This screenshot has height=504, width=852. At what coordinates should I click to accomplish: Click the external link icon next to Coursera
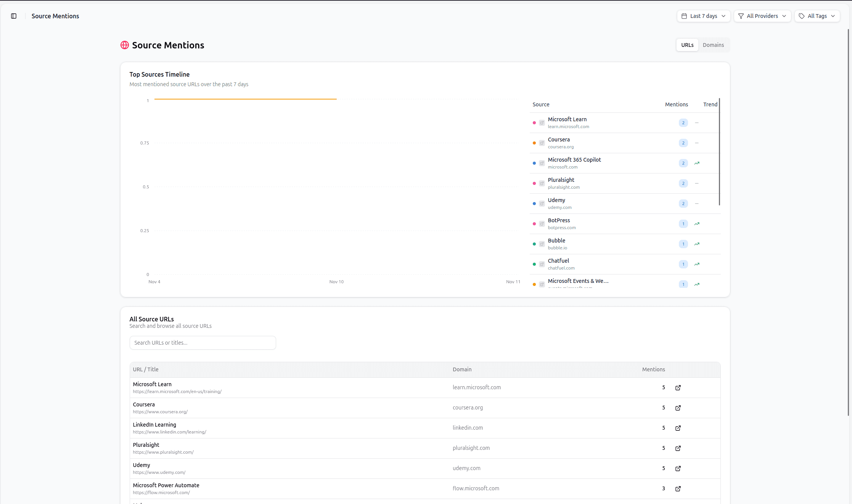coord(542,143)
